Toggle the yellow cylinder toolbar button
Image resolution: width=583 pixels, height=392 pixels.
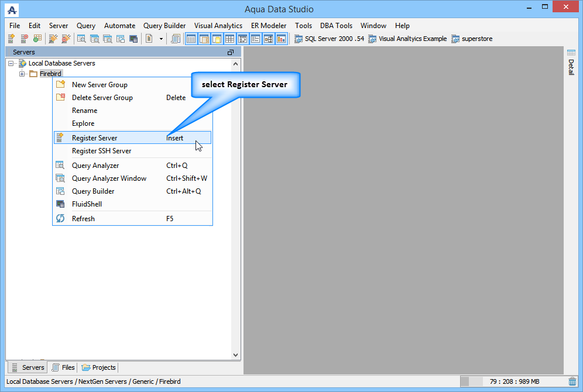[217, 39]
